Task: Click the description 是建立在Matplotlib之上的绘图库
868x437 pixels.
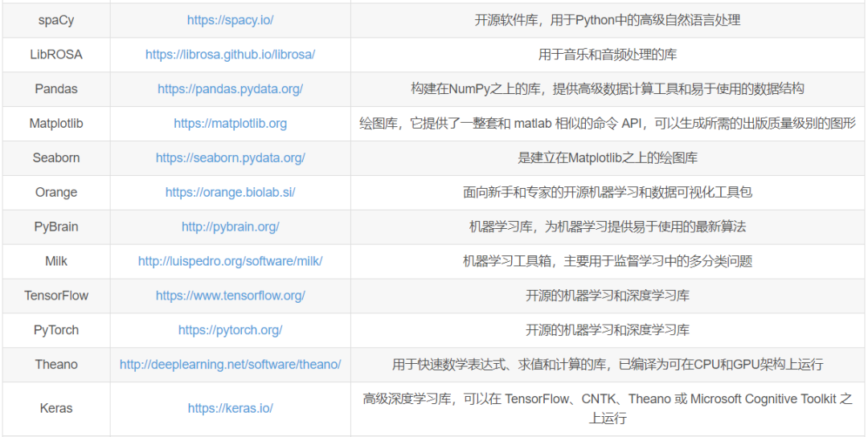Action: (x=608, y=157)
